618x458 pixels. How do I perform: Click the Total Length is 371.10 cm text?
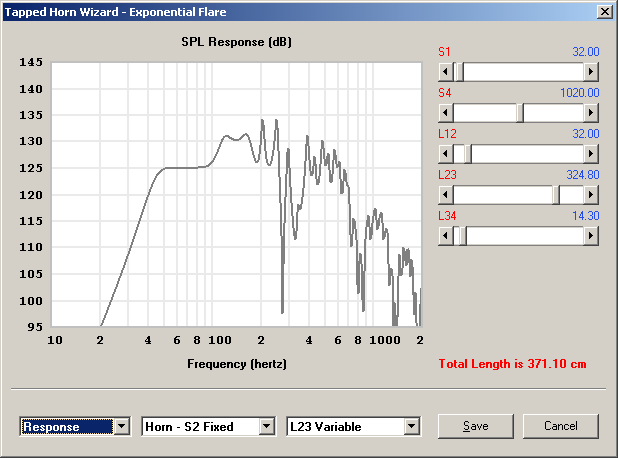(512, 364)
